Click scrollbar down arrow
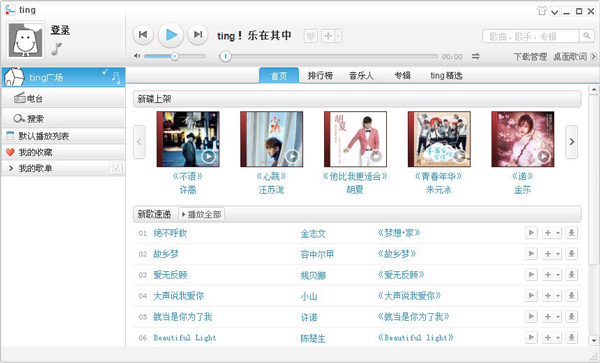This screenshot has height=363, width=600. coord(593,340)
